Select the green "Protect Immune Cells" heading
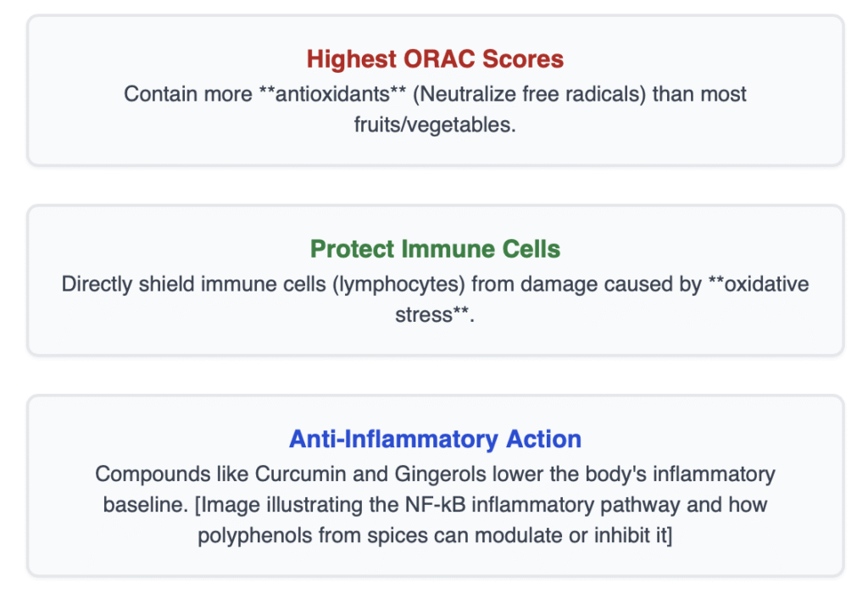Image resolution: width=868 pixels, height=593 pixels. click(435, 249)
